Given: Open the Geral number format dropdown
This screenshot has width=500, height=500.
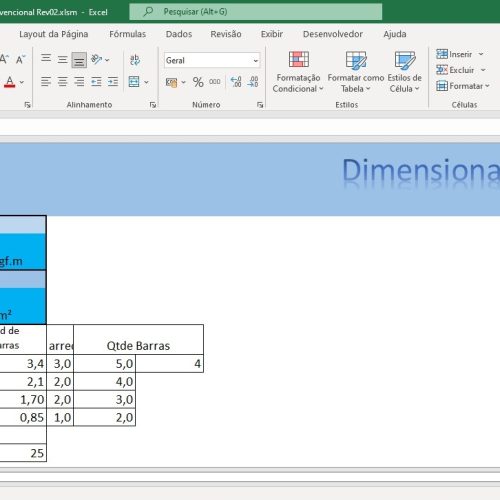Looking at the screenshot, I should point(255,61).
